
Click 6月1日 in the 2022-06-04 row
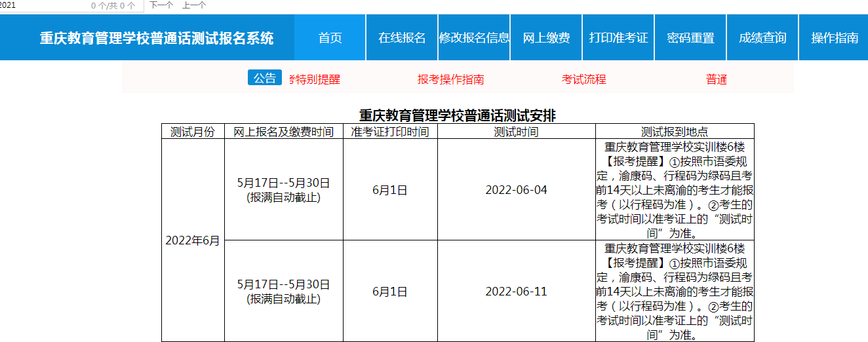click(x=390, y=190)
